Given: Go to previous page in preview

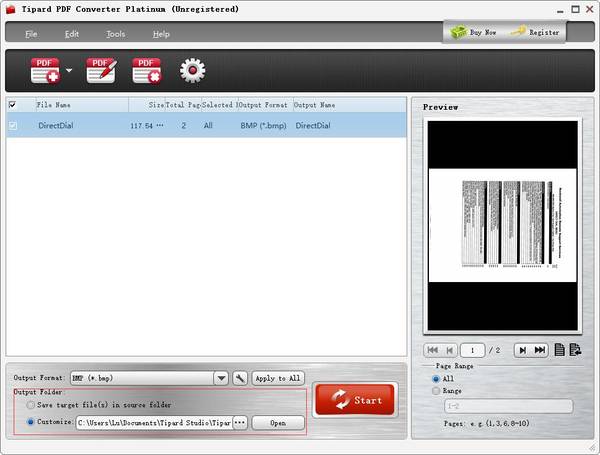Looking at the screenshot, I should click(x=450, y=350).
